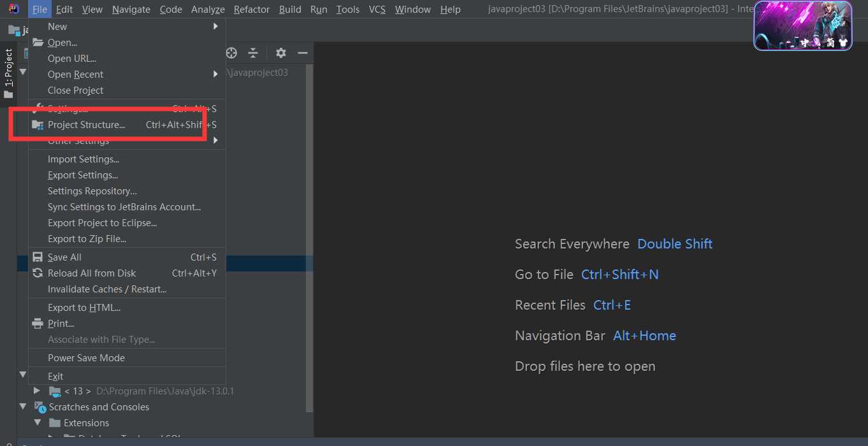This screenshot has width=868, height=446.
Task: Choose Export to HTML... menu entry
Action: (127, 308)
